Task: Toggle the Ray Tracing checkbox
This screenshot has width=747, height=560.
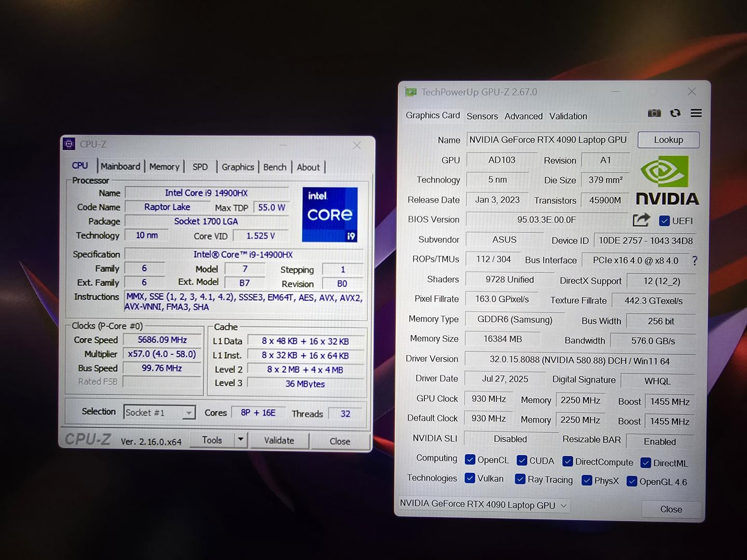Action: [x=520, y=479]
